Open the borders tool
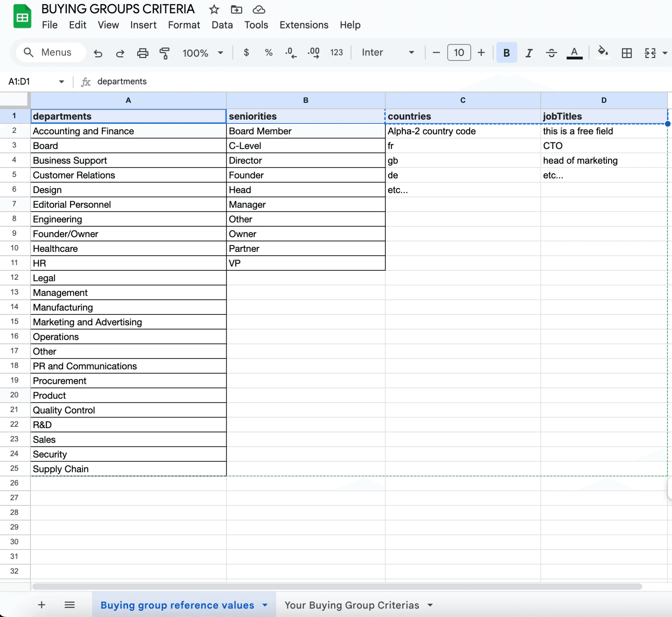Image resolution: width=672 pixels, height=617 pixels. pos(627,53)
